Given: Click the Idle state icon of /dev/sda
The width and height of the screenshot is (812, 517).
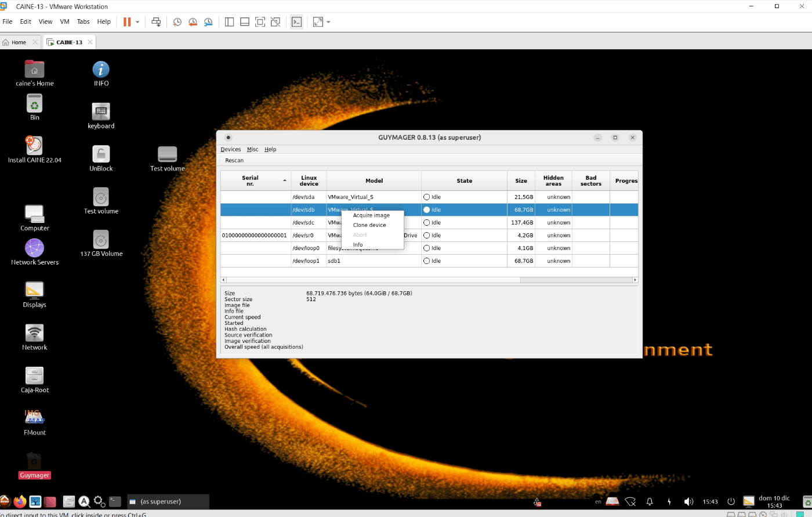Looking at the screenshot, I should 426,197.
